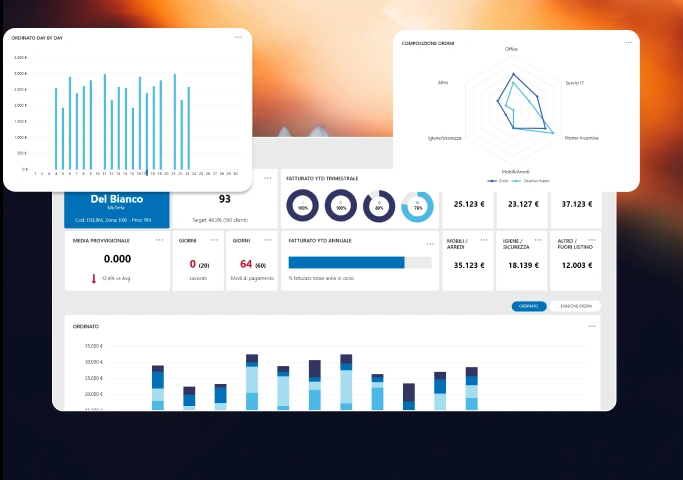Open the Mobili / Arredi card ellipsis menu
This screenshot has height=480, width=683.
point(482,241)
